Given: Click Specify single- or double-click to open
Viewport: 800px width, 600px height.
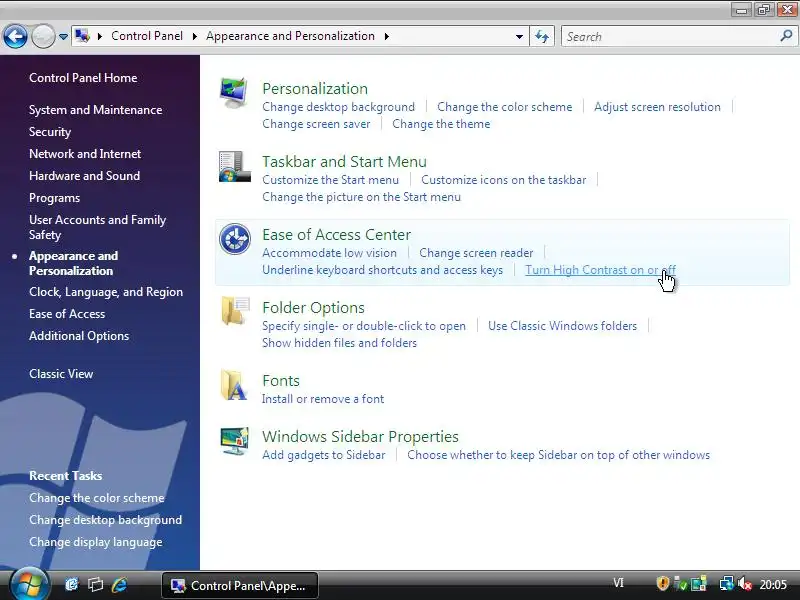Looking at the screenshot, I should click(364, 326).
